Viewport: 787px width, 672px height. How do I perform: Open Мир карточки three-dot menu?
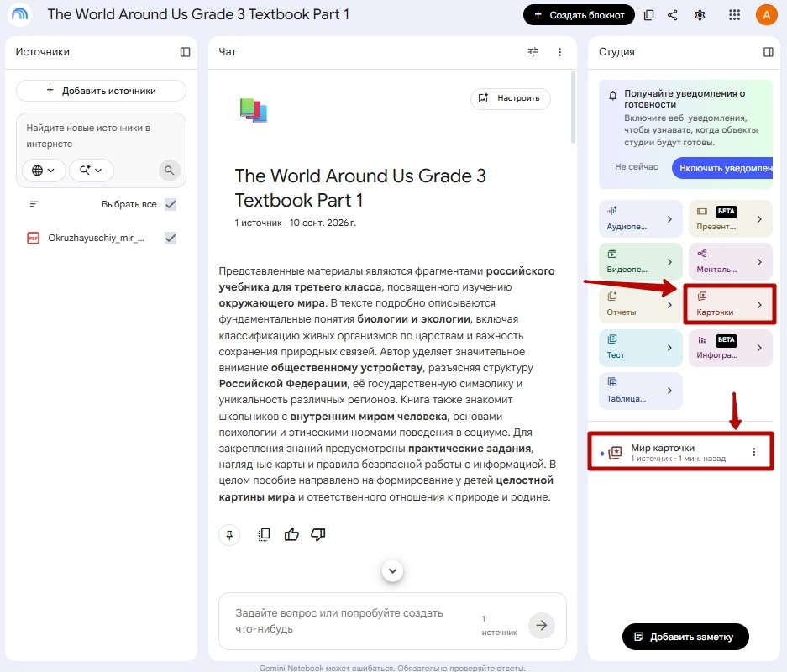tap(754, 452)
